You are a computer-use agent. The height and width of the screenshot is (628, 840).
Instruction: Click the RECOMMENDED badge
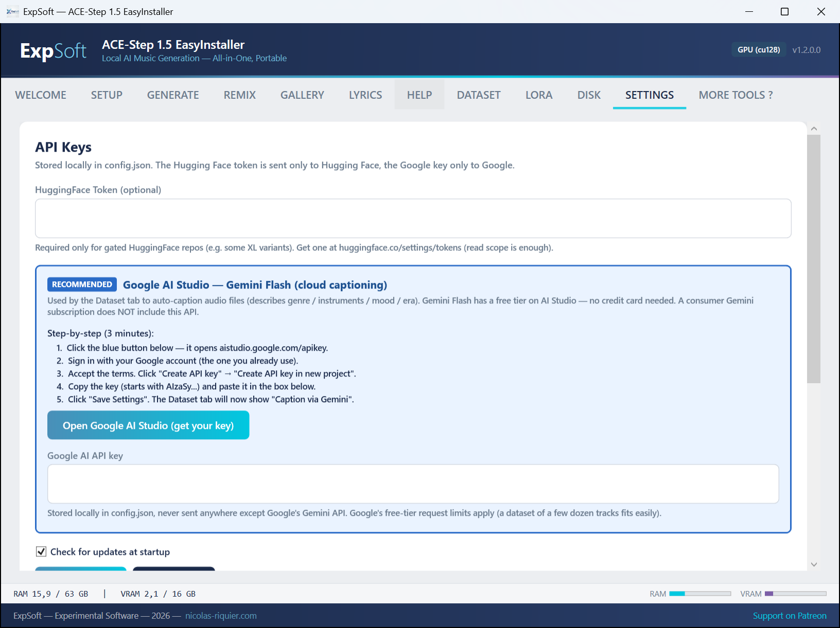82,284
